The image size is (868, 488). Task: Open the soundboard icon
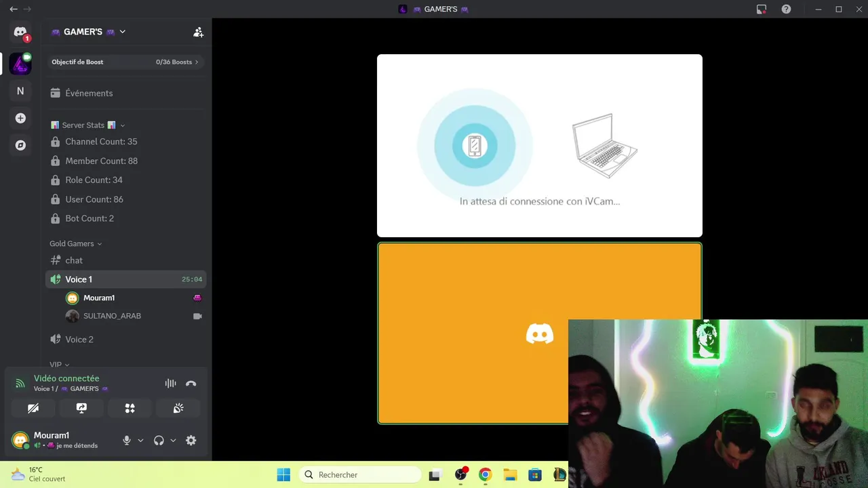[178, 408]
